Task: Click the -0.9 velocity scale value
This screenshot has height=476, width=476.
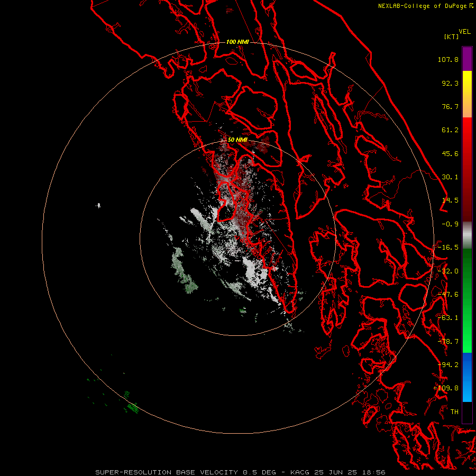Action: tap(450, 224)
